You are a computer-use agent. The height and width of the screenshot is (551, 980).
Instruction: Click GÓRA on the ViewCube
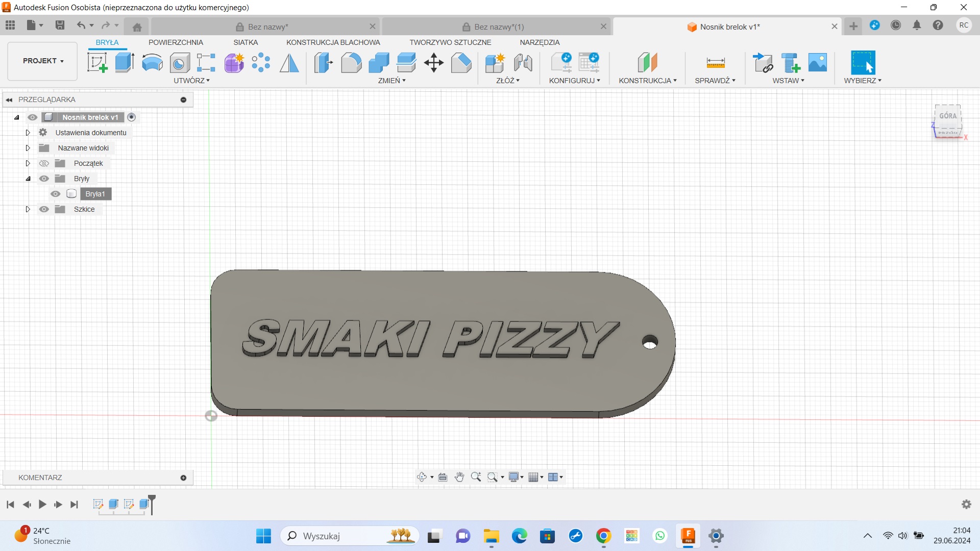tap(948, 115)
